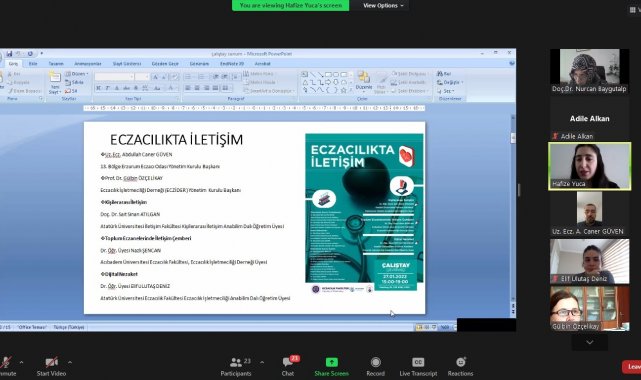641x380 pixels.
Task: Click the Düzenle arrange button
Action: pos(363,81)
